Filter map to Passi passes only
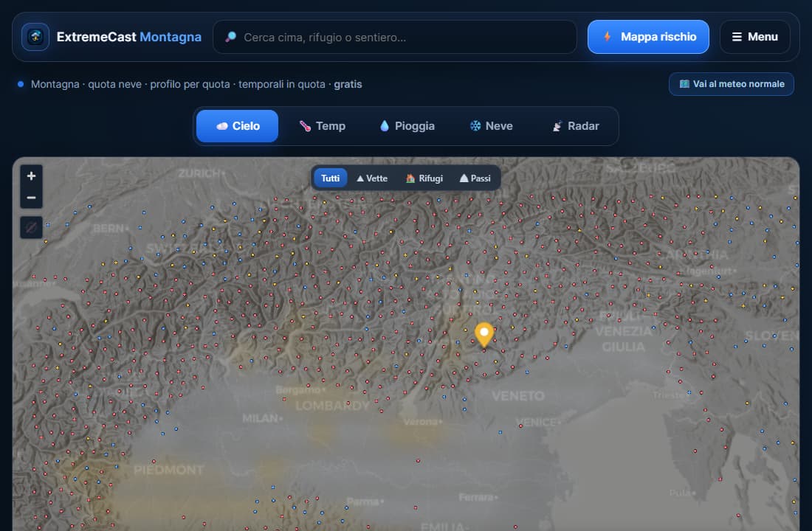This screenshot has height=531, width=812. tap(475, 178)
